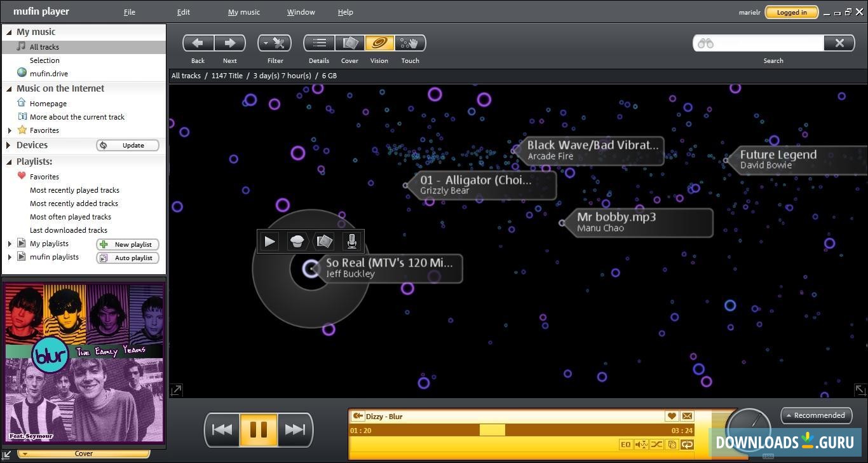Click the Auto playlist button

pyautogui.click(x=127, y=258)
